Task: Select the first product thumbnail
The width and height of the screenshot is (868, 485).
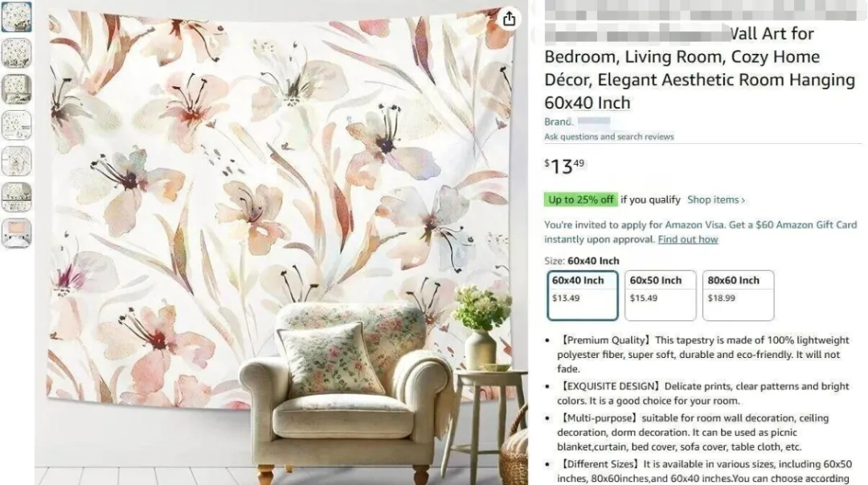Action: tap(16, 17)
